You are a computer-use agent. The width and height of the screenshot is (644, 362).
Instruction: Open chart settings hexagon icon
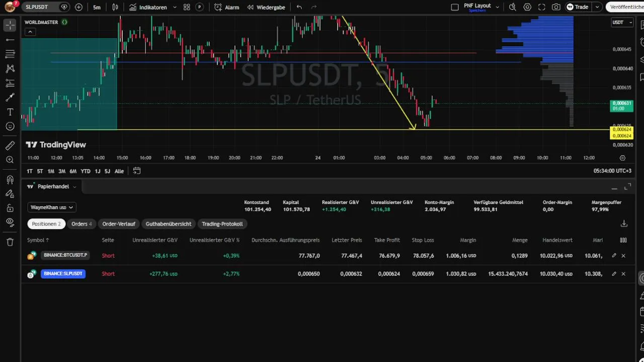(527, 7)
